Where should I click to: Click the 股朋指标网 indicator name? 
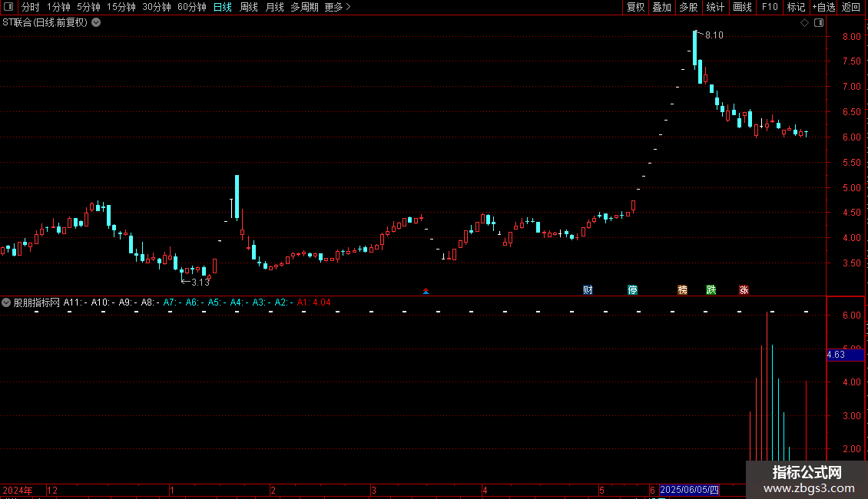point(37,302)
